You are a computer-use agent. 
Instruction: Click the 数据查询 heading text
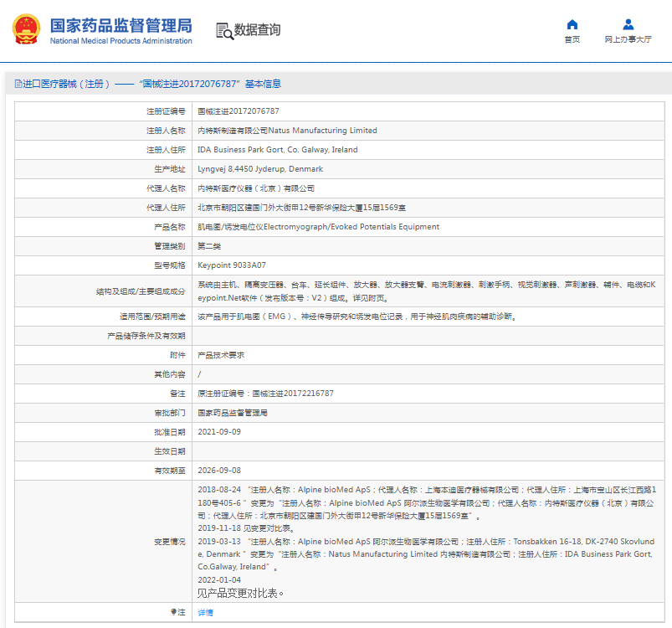coord(258,30)
